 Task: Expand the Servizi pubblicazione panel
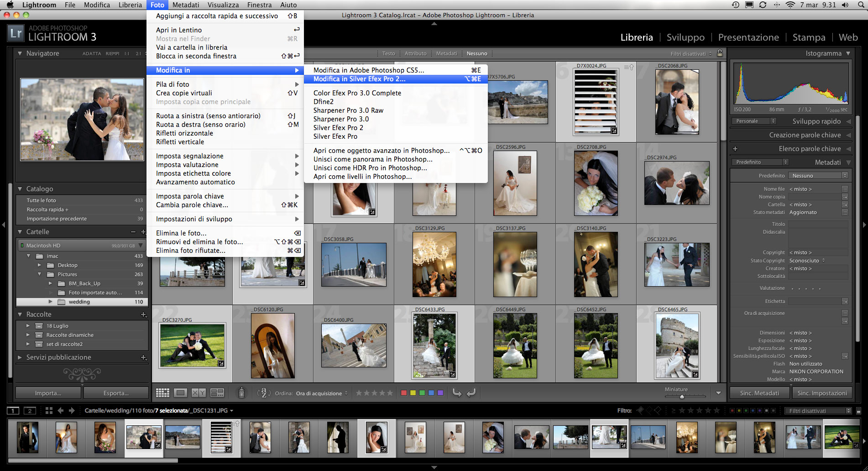click(20, 357)
